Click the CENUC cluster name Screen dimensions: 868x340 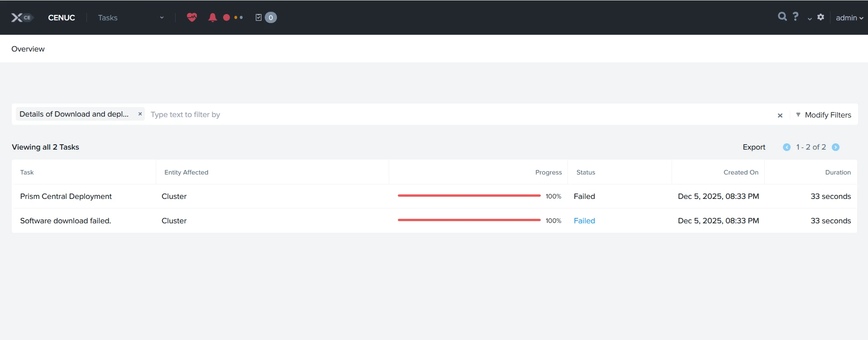pyautogui.click(x=62, y=18)
